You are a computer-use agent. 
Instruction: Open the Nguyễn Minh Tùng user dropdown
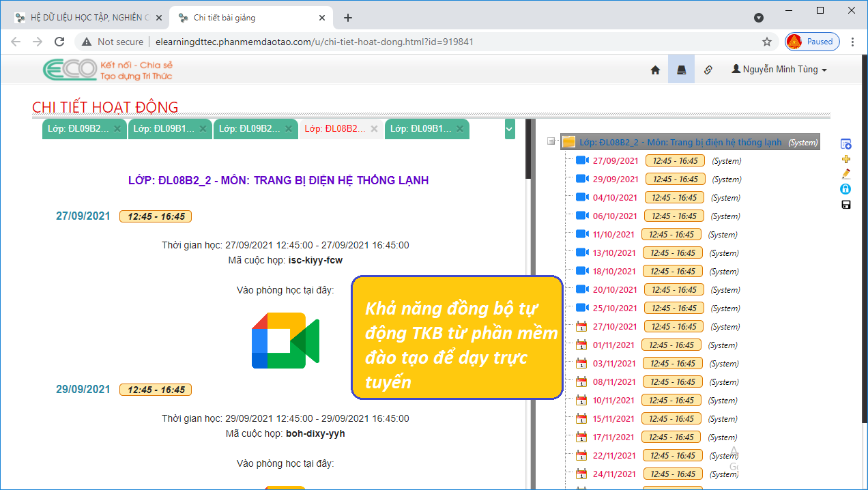point(779,70)
